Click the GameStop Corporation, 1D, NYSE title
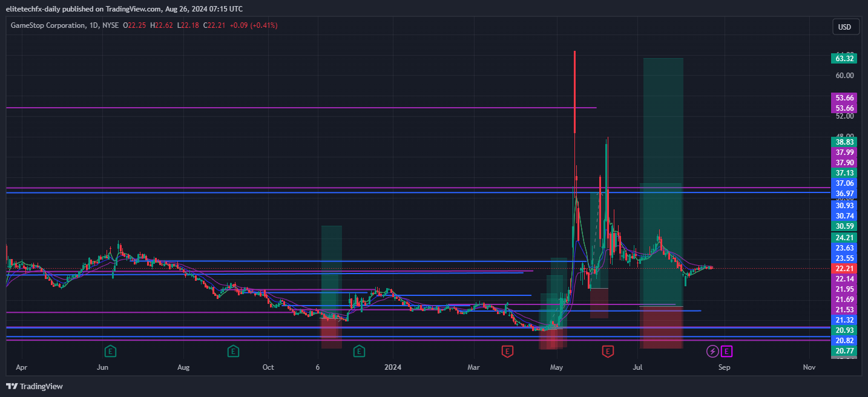This screenshot has height=397, width=868. click(x=65, y=25)
